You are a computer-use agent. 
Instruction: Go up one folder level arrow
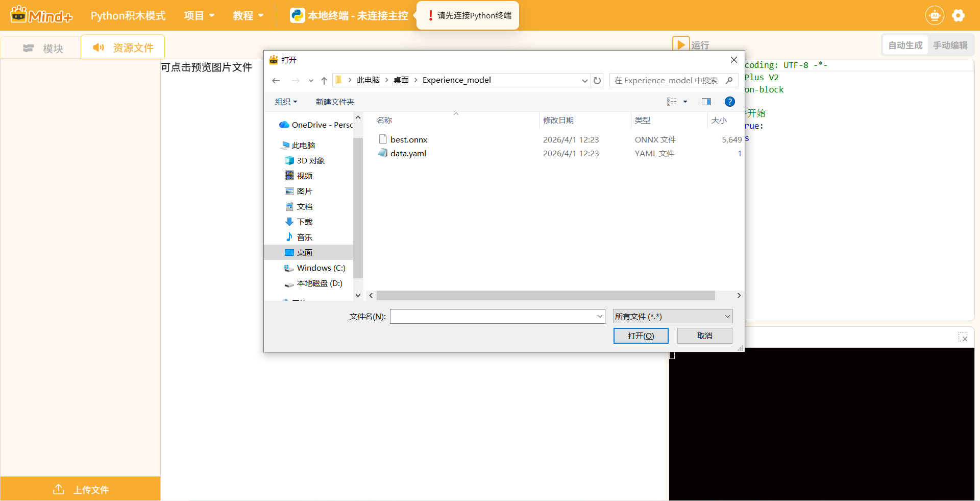pos(324,81)
